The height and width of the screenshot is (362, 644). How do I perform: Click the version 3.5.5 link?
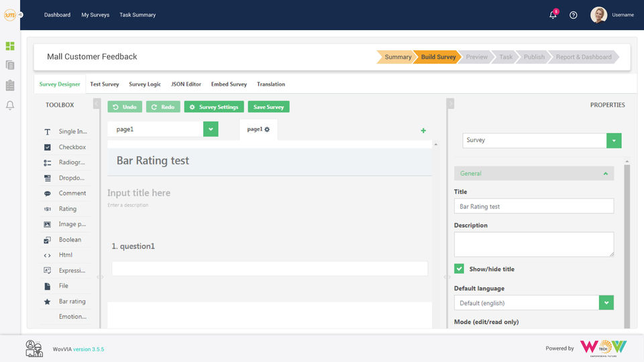click(89, 349)
